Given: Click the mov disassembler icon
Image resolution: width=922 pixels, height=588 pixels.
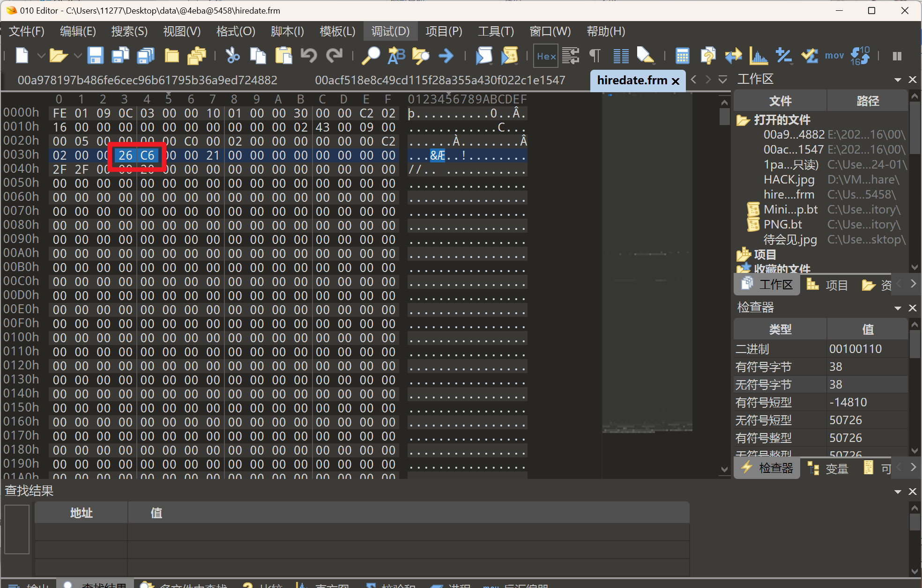Looking at the screenshot, I should tap(834, 56).
